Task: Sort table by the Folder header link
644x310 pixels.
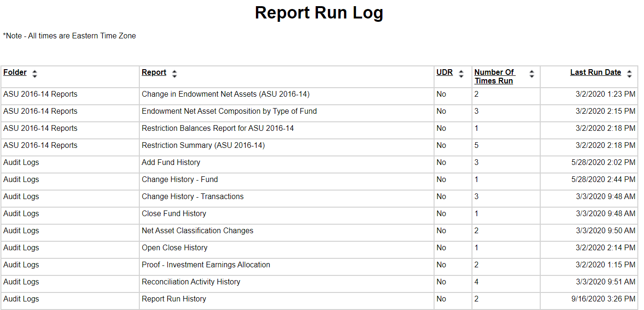Action: 15,73
